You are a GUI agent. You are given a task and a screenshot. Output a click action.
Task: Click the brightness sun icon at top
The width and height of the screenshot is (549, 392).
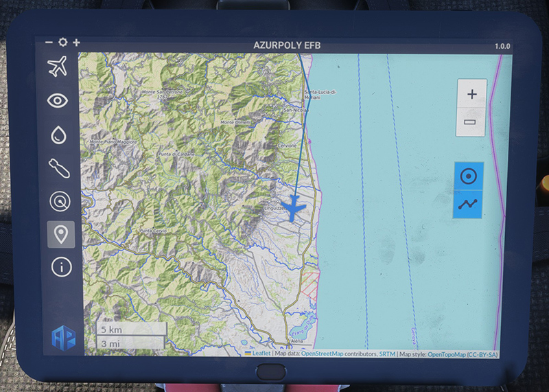63,42
